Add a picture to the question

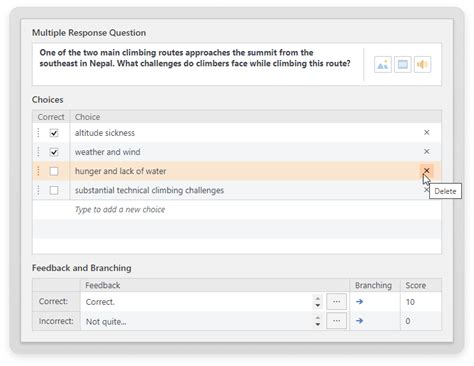383,65
